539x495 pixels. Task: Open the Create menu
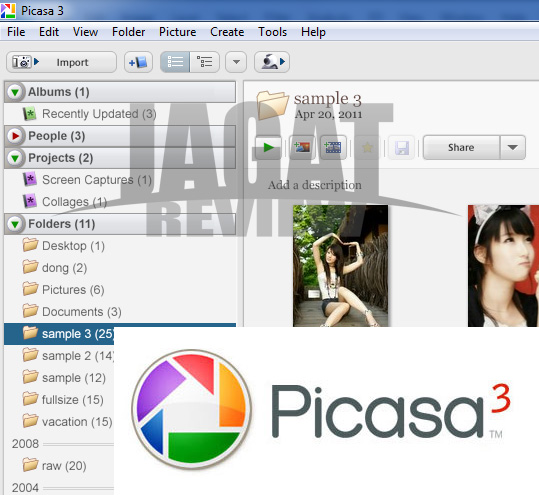[227, 32]
